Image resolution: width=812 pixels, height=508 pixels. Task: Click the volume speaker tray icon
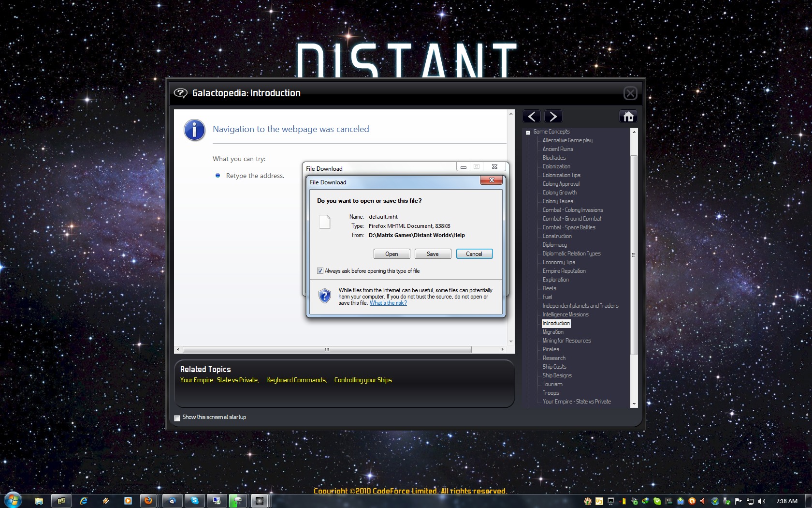pyautogui.click(x=762, y=501)
